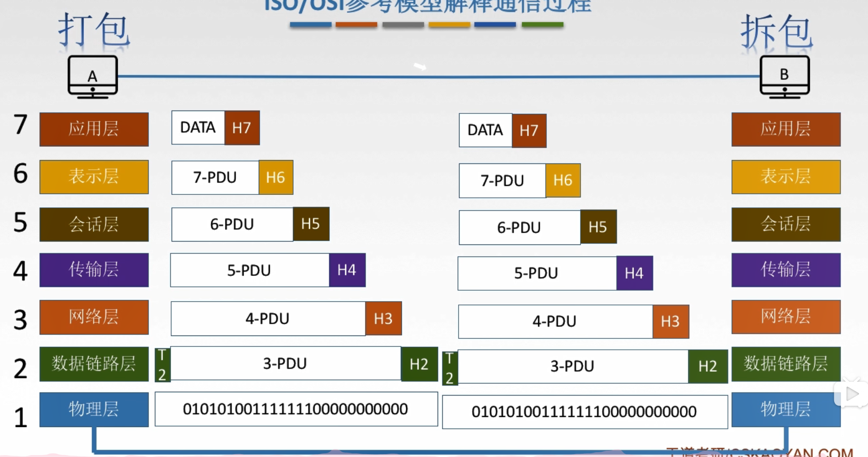The height and width of the screenshot is (457, 868).
Task: Click the 会话层 box on host A's side
Action: tap(94, 224)
